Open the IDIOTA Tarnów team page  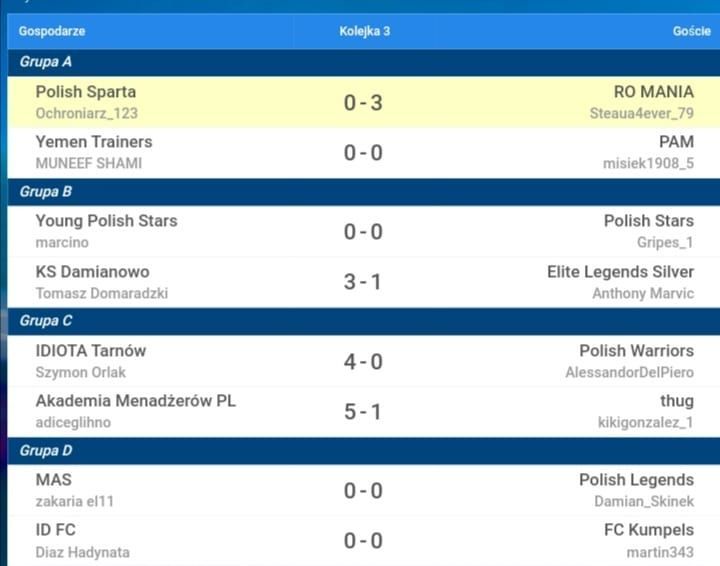90,351
